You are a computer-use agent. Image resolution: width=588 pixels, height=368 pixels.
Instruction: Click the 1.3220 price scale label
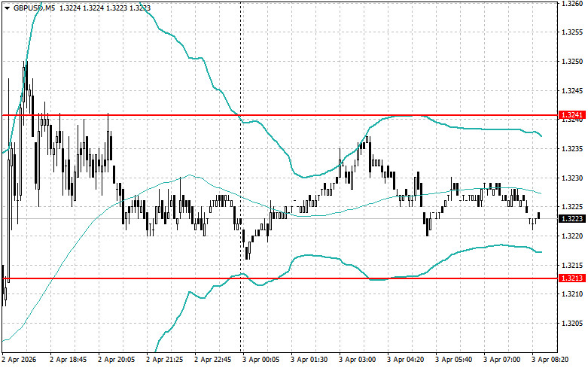(x=572, y=236)
